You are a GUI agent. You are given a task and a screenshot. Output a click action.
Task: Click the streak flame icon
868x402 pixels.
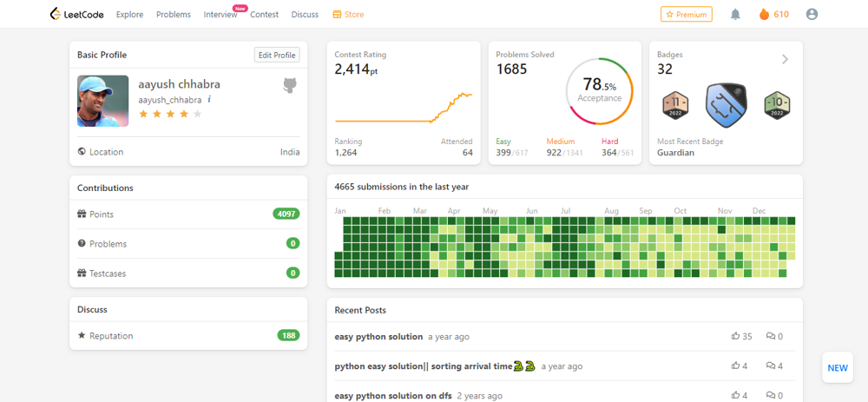(x=764, y=14)
